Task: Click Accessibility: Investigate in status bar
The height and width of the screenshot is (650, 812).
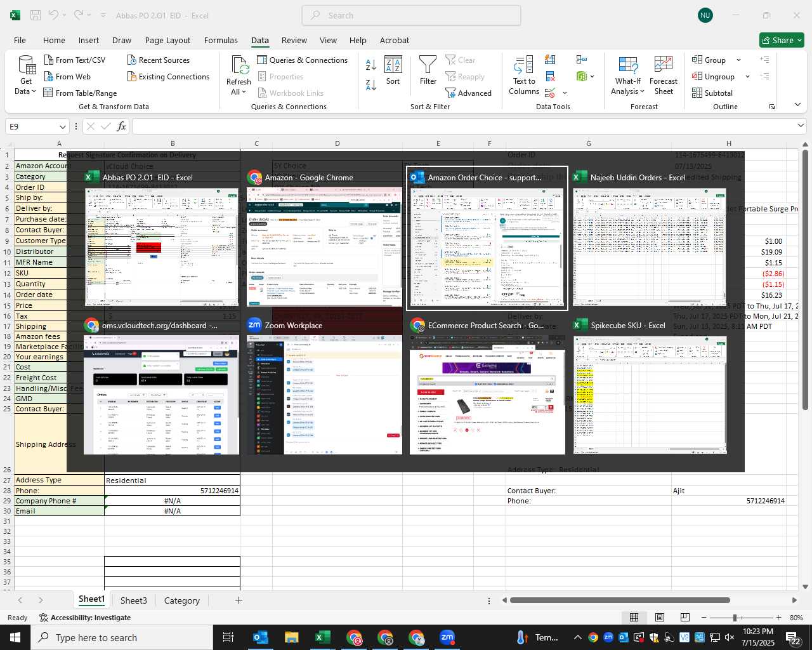Action: click(85, 618)
